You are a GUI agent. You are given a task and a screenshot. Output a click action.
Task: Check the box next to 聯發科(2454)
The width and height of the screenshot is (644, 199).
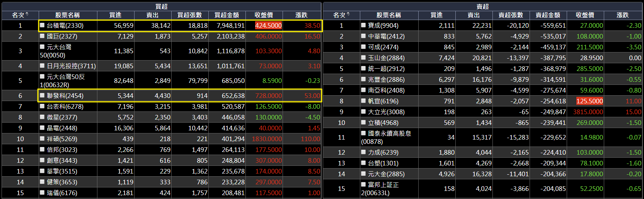[x=43, y=95]
